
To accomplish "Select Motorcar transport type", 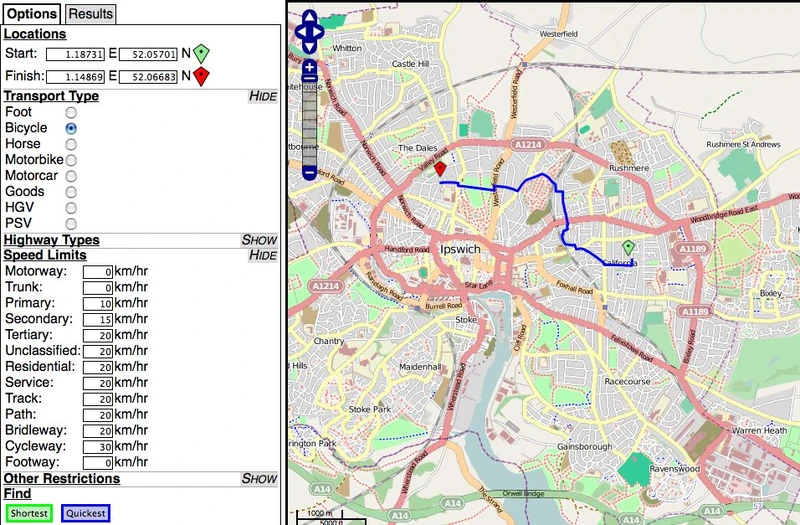I will (71, 176).
